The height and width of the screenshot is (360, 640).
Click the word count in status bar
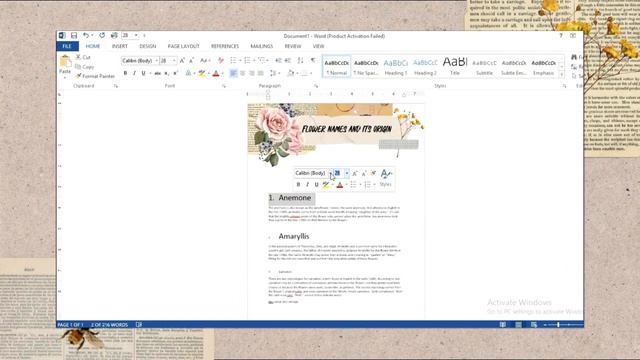109,324
